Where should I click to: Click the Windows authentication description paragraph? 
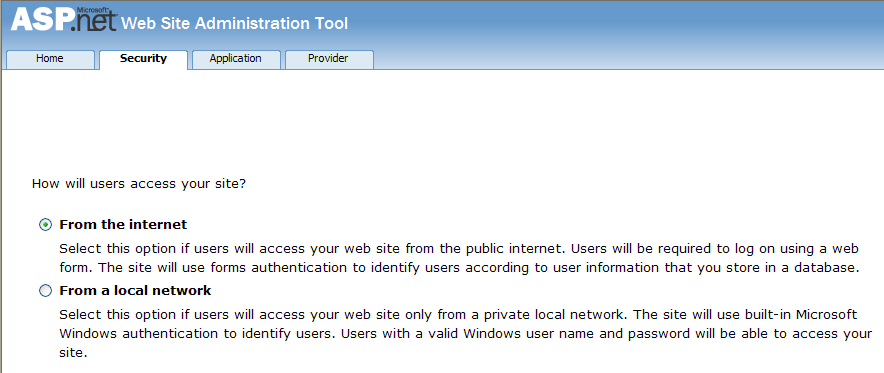466,334
